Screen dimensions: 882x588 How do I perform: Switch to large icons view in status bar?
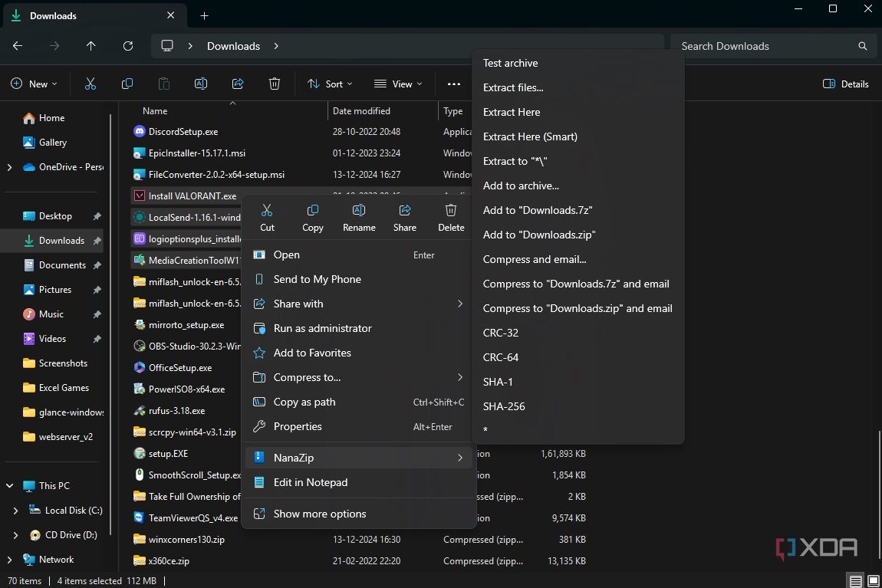coord(873,581)
